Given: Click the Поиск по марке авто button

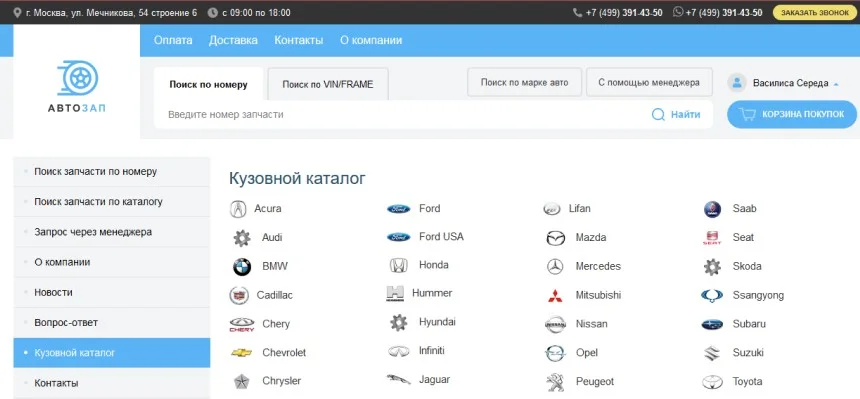Looking at the screenshot, I should 524,82.
